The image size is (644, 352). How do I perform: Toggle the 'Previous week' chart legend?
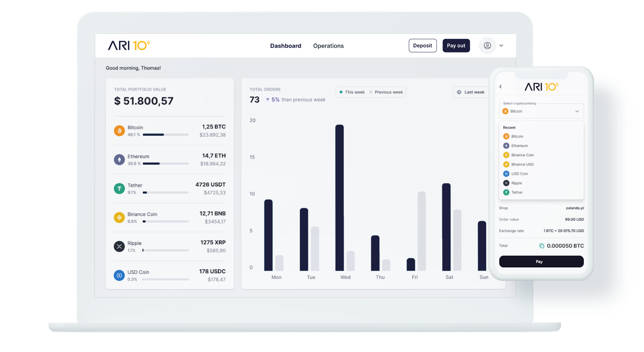(386, 92)
